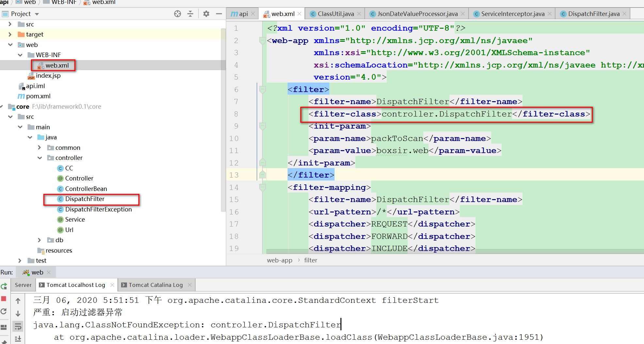Fold the init-param element at line 9
The width and height of the screenshot is (644, 344).
(262, 126)
